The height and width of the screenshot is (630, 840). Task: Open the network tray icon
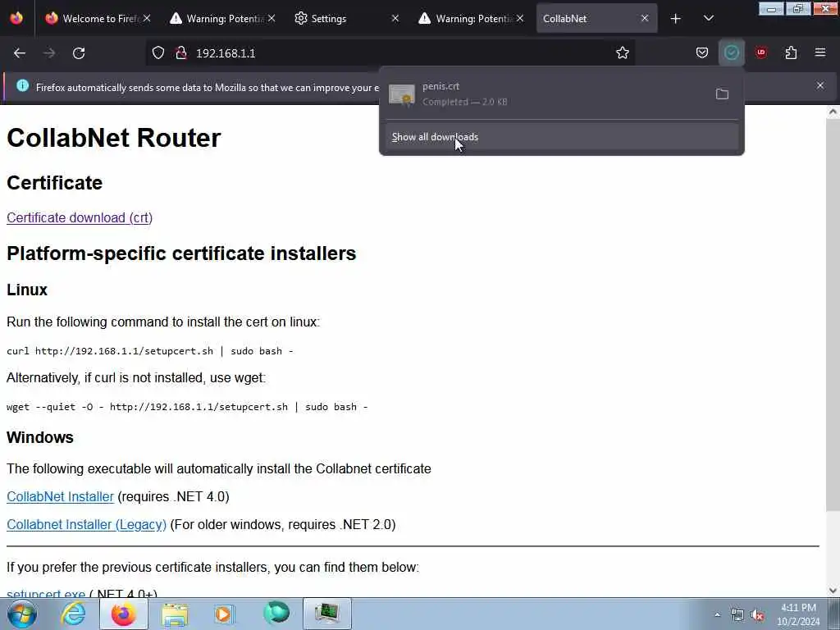(x=737, y=615)
